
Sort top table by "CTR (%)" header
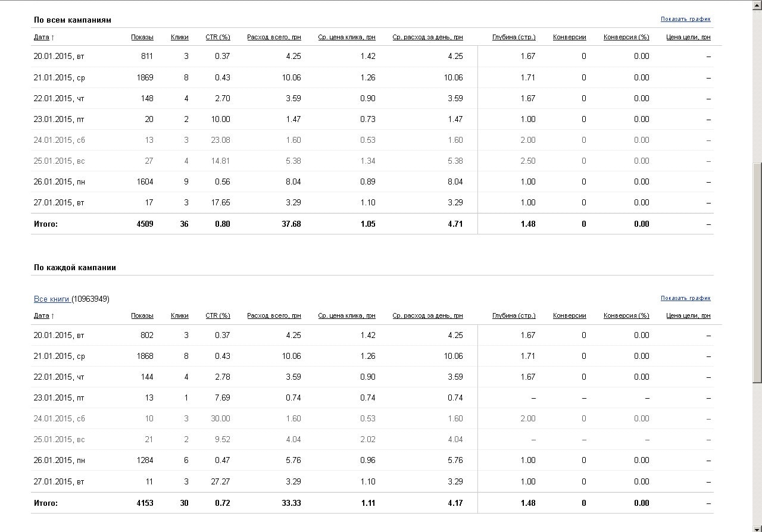pos(217,37)
